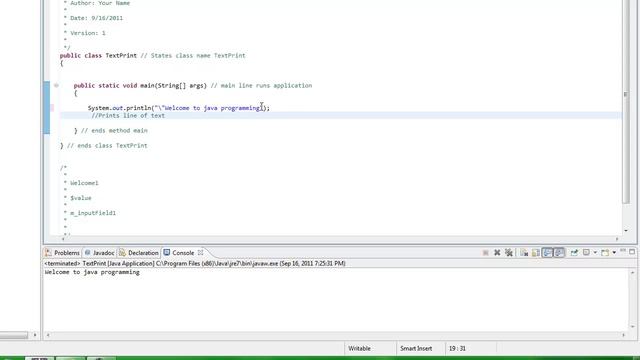Collapse the main method fold marker

click(x=56, y=85)
